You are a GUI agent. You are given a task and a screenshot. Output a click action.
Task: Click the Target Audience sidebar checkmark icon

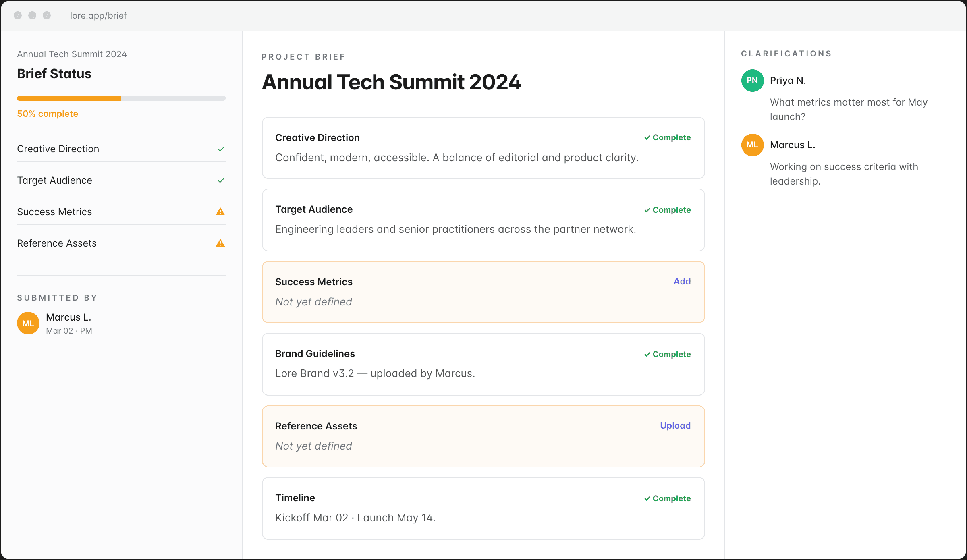tap(221, 180)
